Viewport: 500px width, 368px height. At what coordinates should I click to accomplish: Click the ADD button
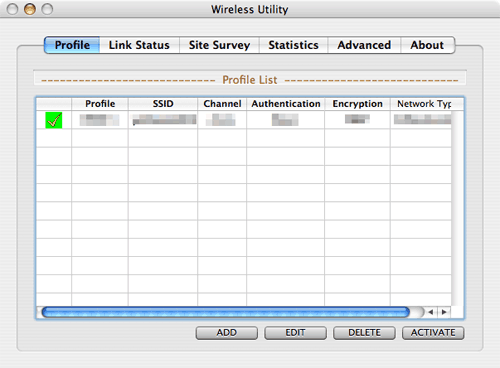click(x=227, y=333)
